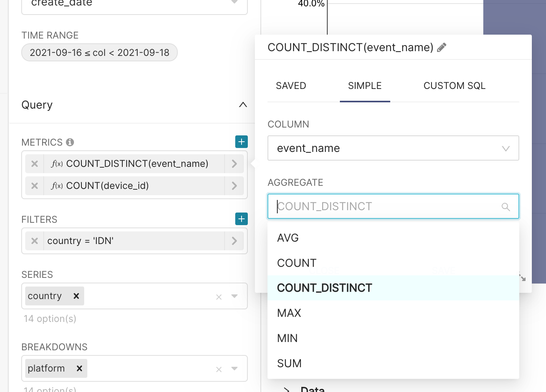The width and height of the screenshot is (546, 392).
Task: Click the diagonal resize icon on the popover
Action: coord(522,278)
